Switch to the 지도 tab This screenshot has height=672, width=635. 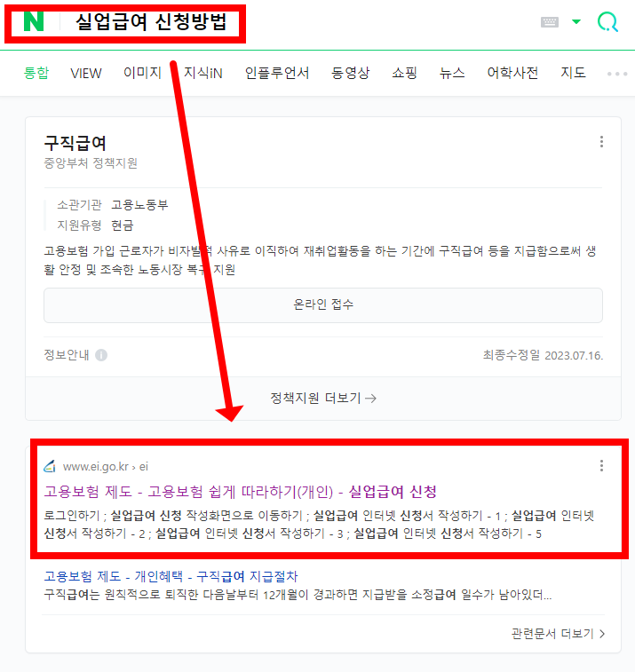tap(573, 73)
